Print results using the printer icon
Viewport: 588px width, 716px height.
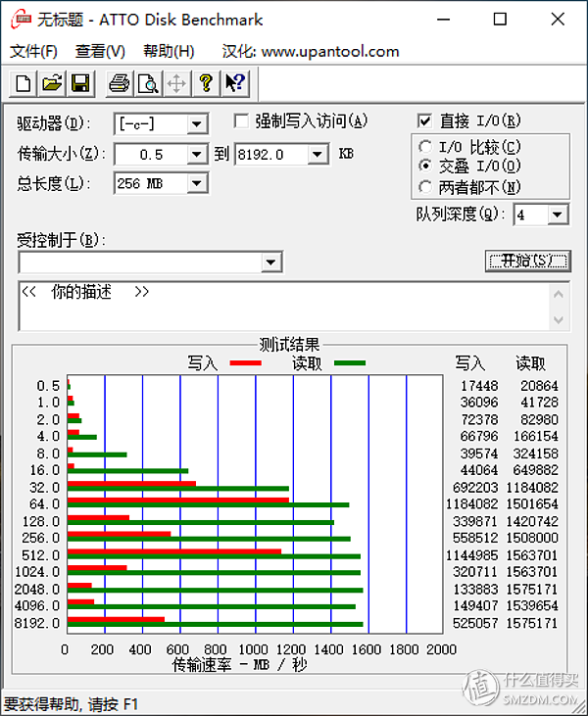point(120,83)
